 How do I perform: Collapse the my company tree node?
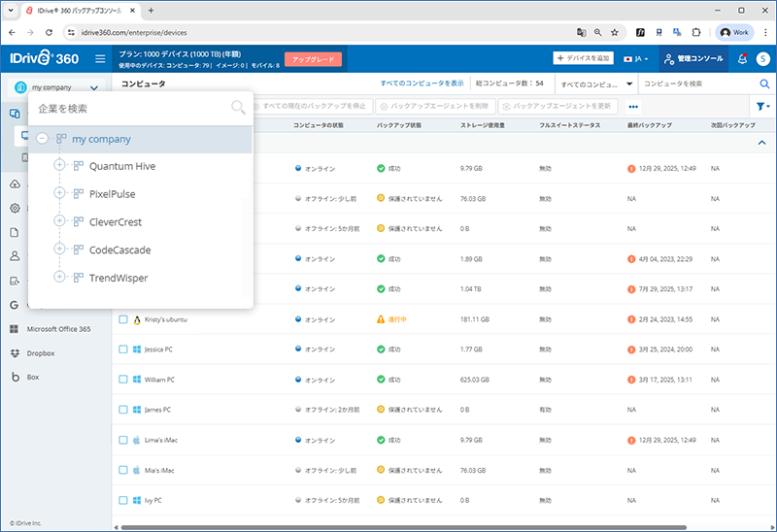[42, 139]
